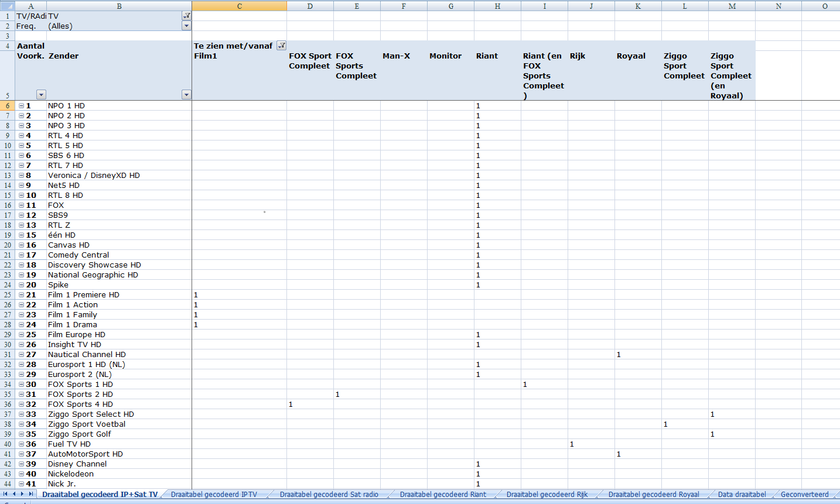The height and width of the screenshot is (504, 840).
Task: Click the Nautical Channel HD cell
Action: tap(119, 355)
